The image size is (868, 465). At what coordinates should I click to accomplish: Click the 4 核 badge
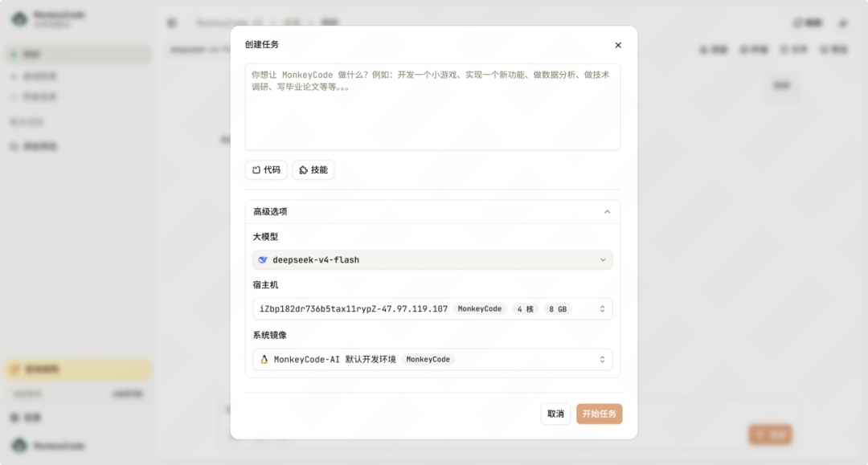[525, 309]
